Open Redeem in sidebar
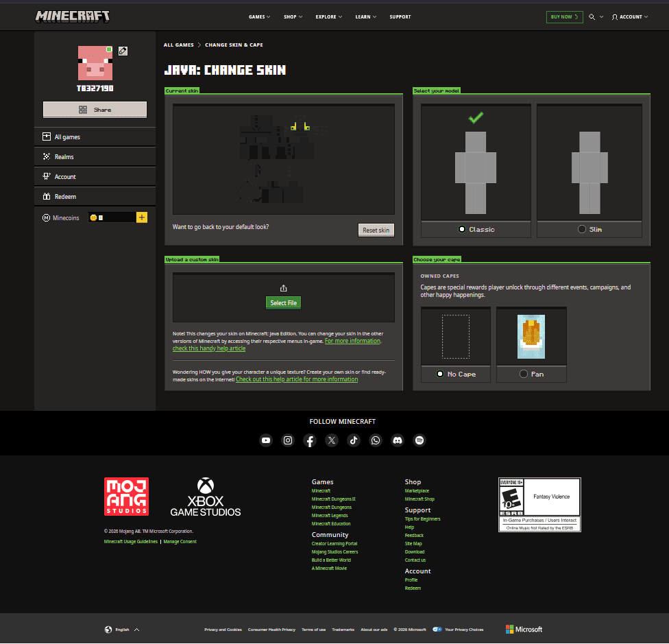 pos(95,197)
